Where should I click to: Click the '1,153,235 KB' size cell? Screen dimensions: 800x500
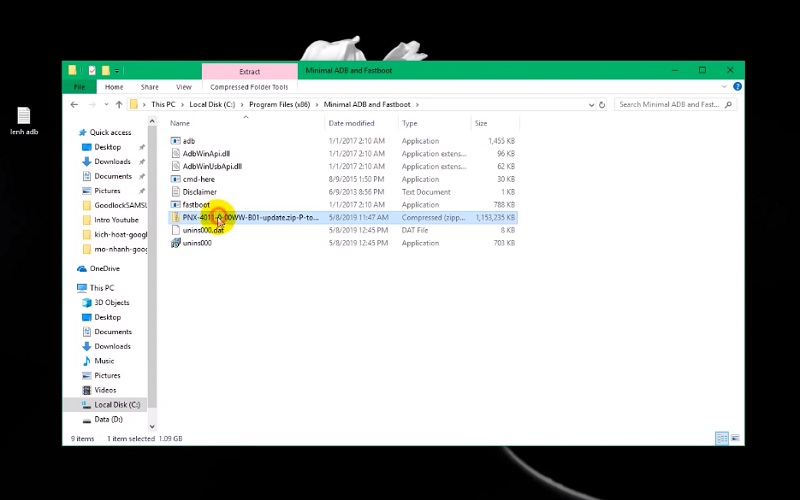[x=495, y=217]
